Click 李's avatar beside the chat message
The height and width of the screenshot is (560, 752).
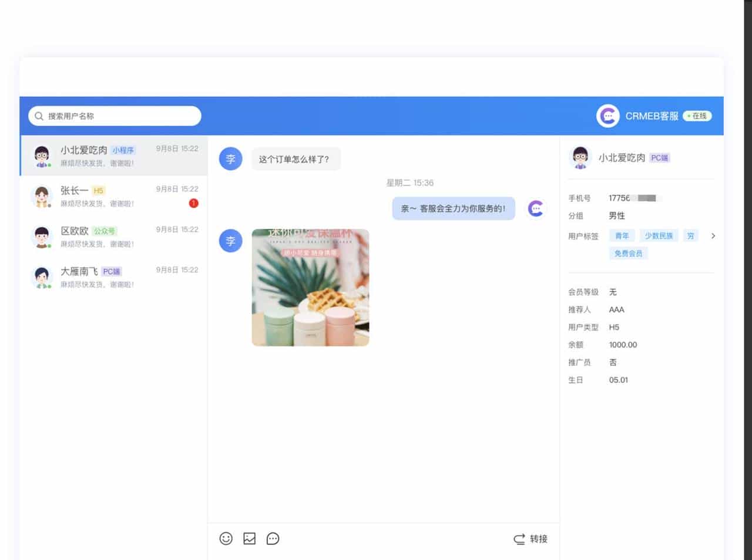point(230,158)
